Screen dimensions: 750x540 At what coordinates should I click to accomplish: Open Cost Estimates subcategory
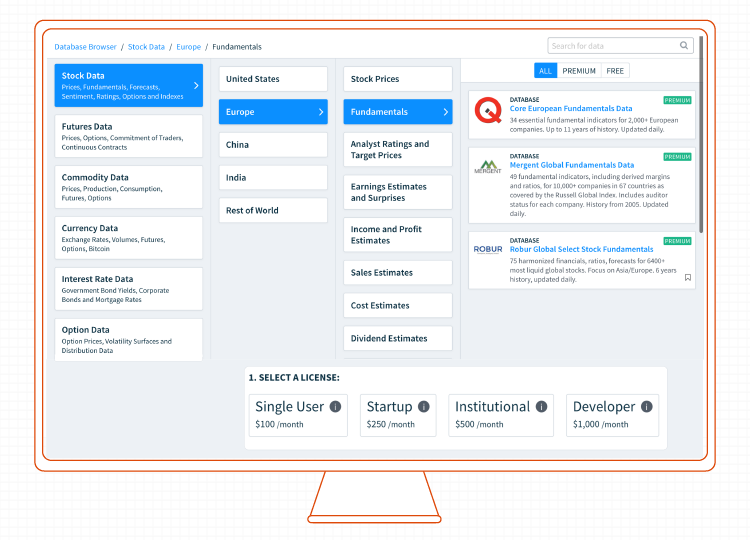(398, 306)
